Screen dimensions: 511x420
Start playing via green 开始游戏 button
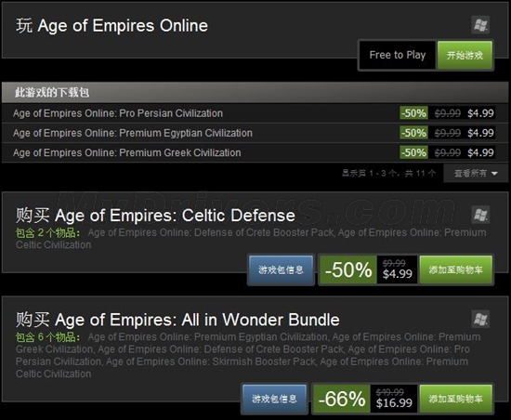pos(465,55)
